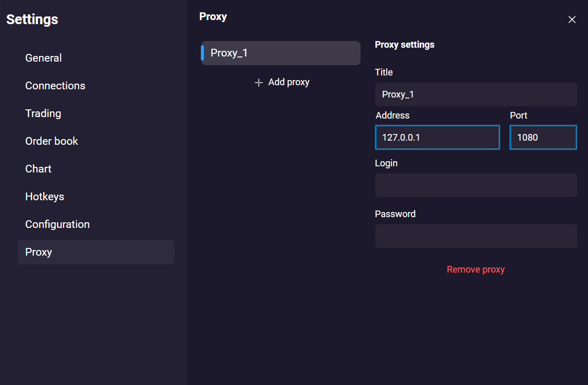Click the Proxy settings heading

pos(405,45)
